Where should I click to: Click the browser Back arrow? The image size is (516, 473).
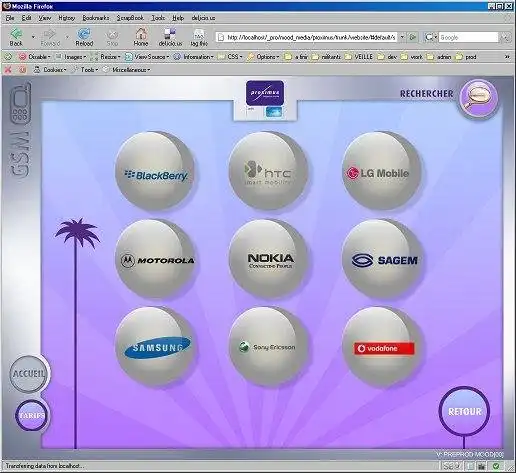[16, 37]
